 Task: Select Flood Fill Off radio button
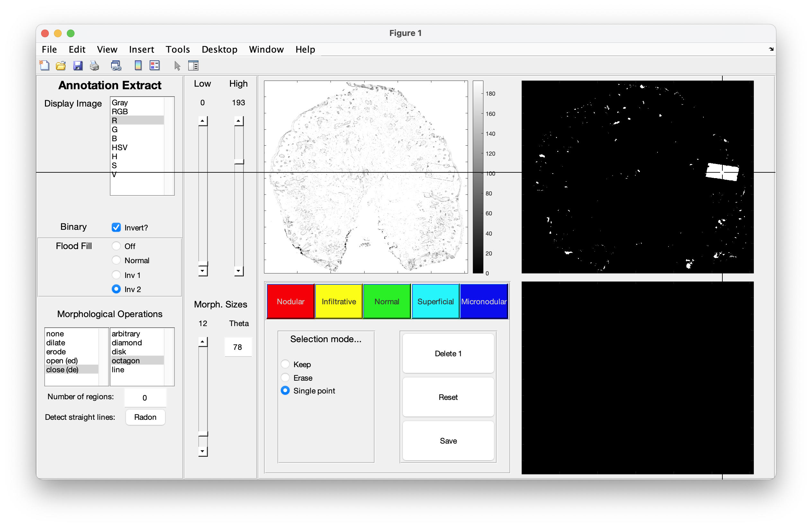116,246
